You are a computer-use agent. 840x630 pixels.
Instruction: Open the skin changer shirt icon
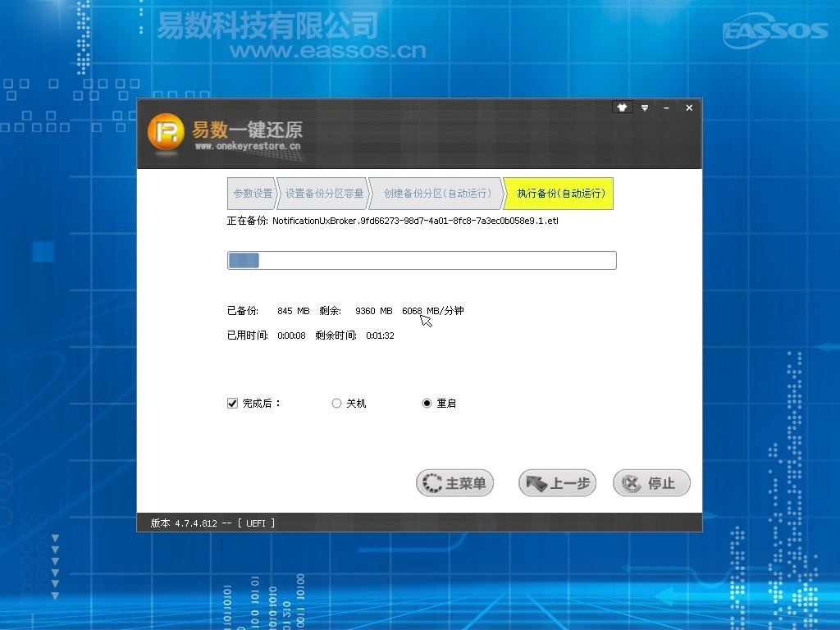(622, 107)
